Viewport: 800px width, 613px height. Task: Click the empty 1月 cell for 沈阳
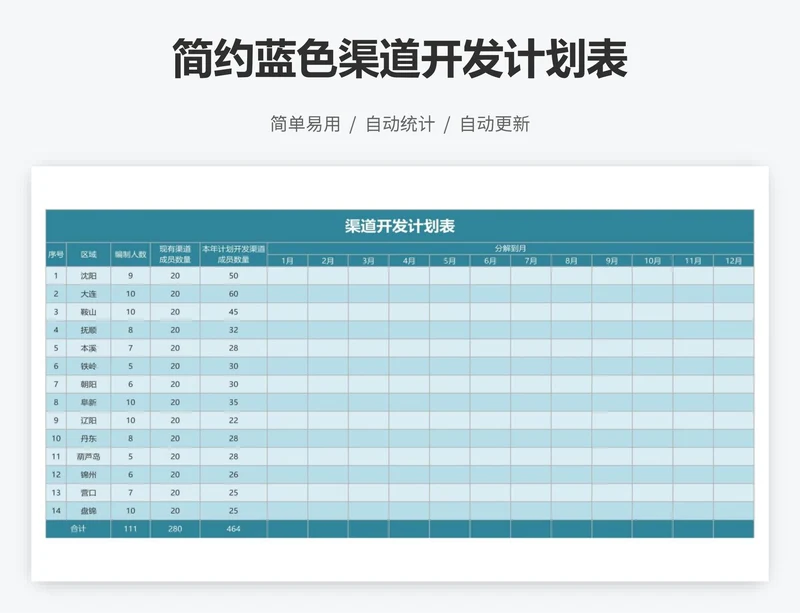click(x=287, y=276)
